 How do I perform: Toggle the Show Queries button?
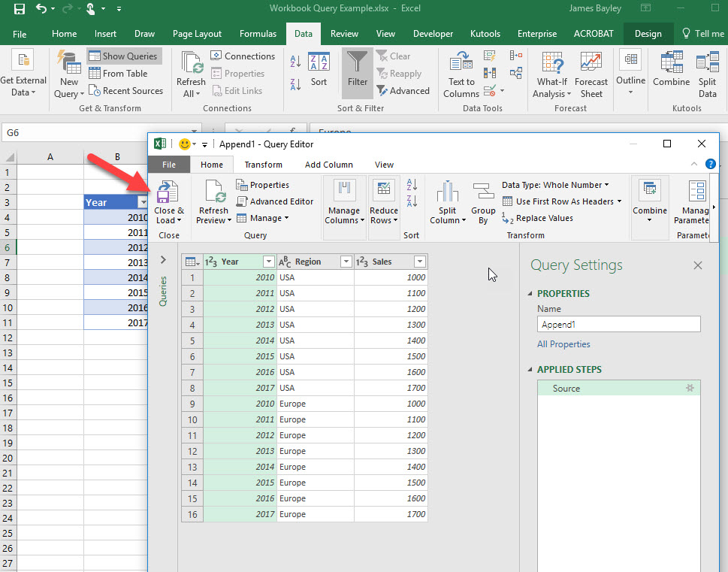pyautogui.click(x=124, y=56)
